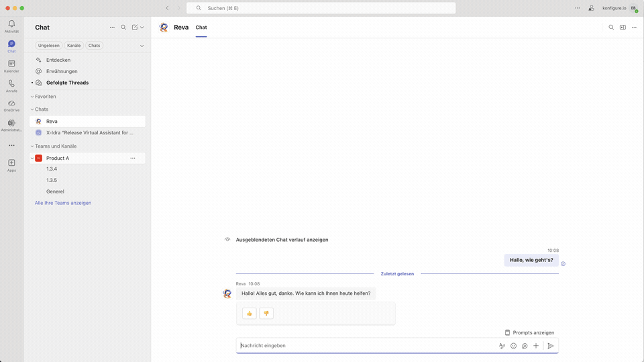Go forward with navigation arrow
The width and height of the screenshot is (644, 362).
178,8
